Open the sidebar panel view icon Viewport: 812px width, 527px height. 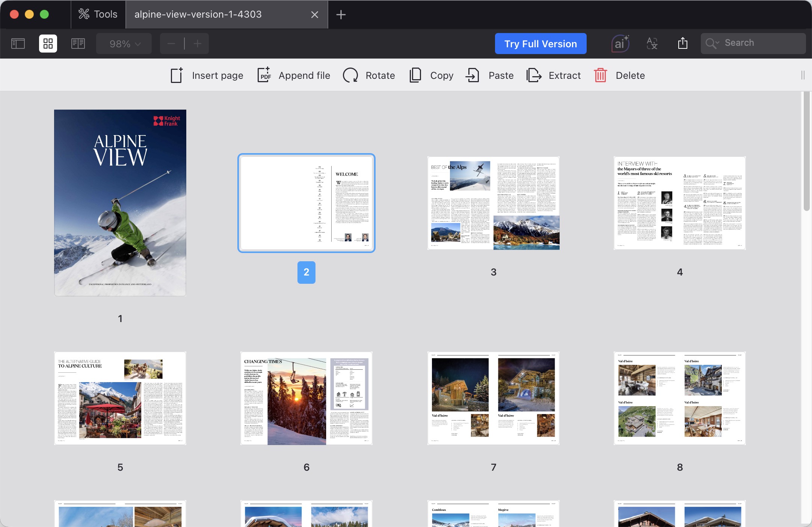click(18, 44)
